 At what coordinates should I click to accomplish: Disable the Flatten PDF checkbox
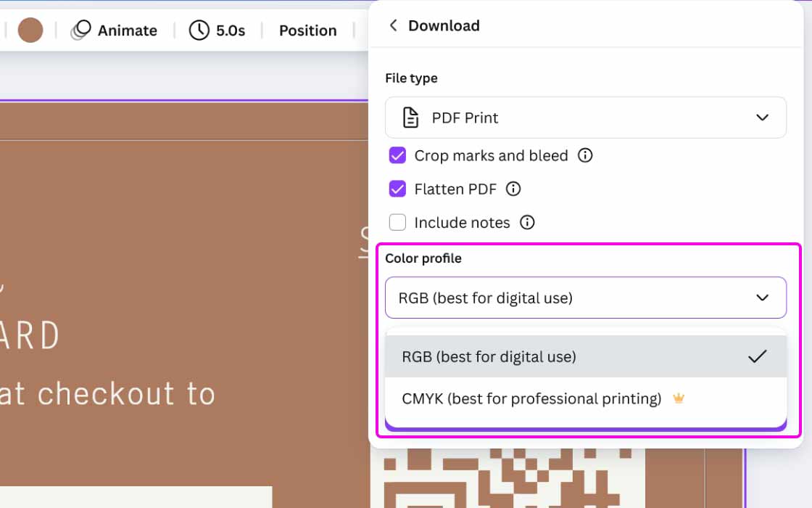point(397,189)
